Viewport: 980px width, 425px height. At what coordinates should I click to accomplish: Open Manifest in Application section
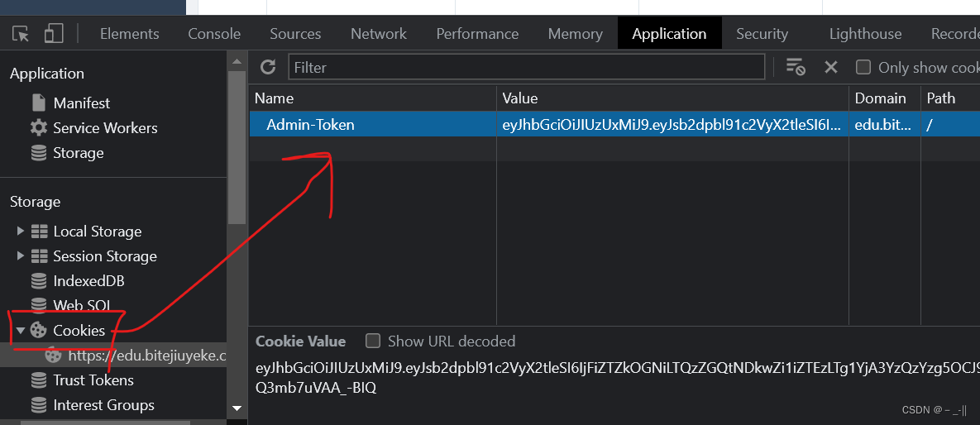coord(81,103)
